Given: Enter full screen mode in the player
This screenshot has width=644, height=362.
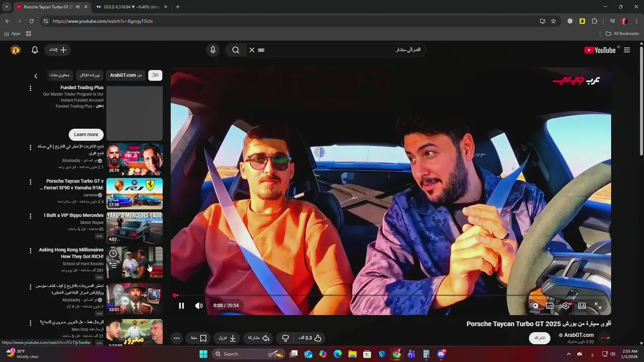Looking at the screenshot, I should (598, 306).
